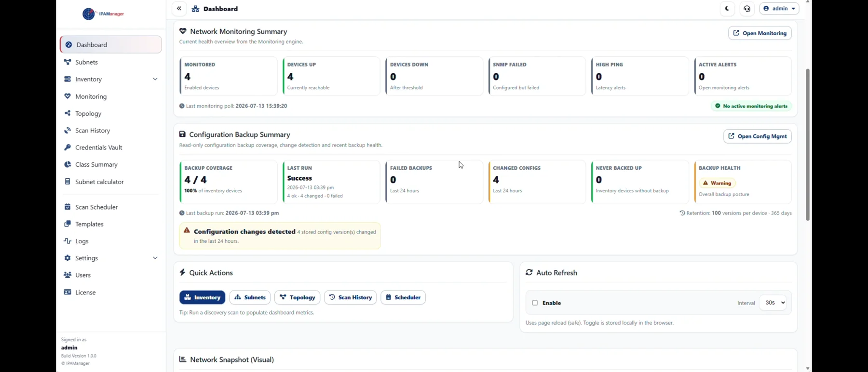
Task: Click Build Version 1.0.0 text
Action: tap(79, 356)
